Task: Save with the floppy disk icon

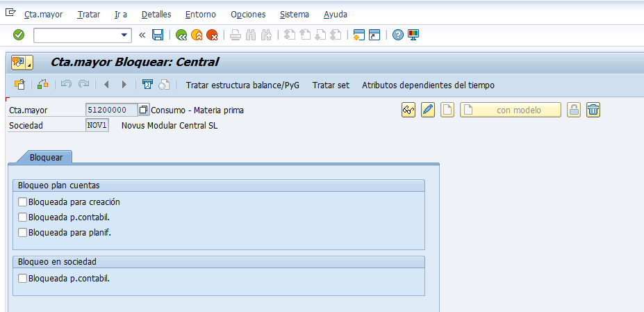Action: coord(158,35)
